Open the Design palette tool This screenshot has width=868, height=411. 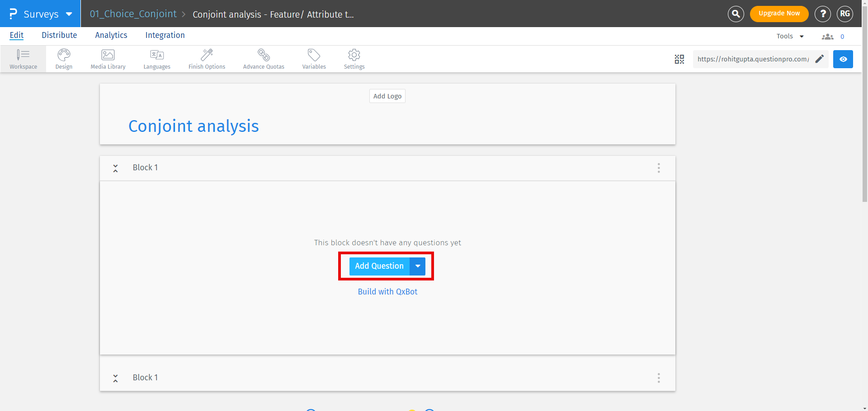coord(64,59)
